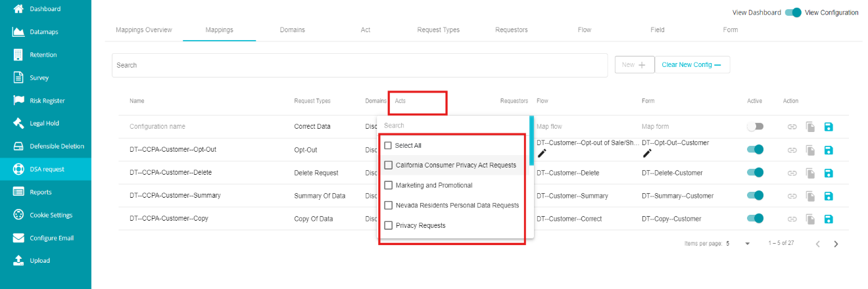Open the Items per page dropdown
The width and height of the screenshot is (868, 289).
738,244
